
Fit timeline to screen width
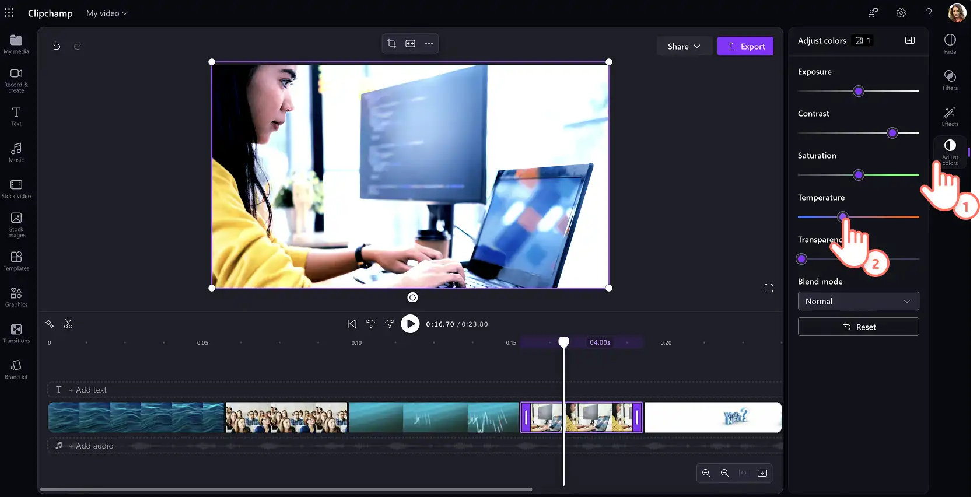pyautogui.click(x=744, y=473)
